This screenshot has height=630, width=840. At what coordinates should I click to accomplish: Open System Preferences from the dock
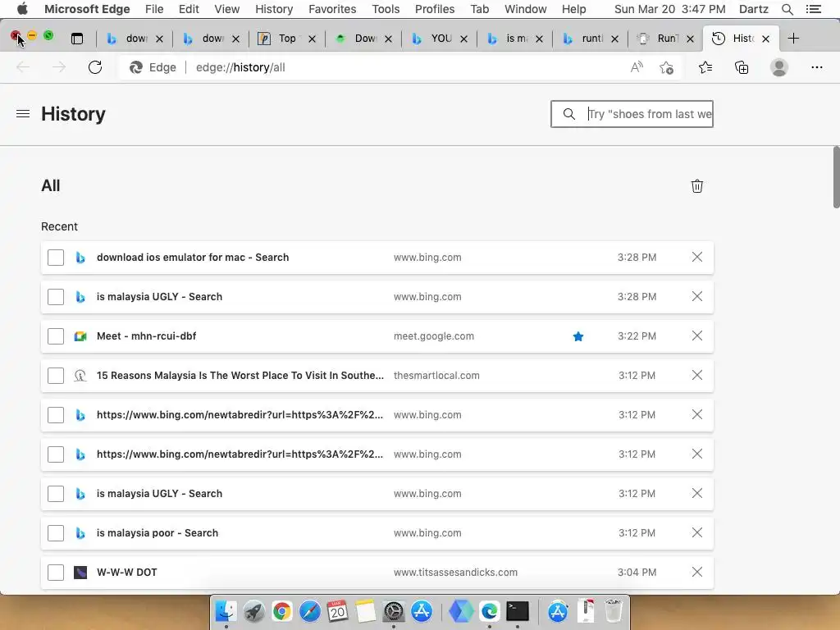point(394,611)
